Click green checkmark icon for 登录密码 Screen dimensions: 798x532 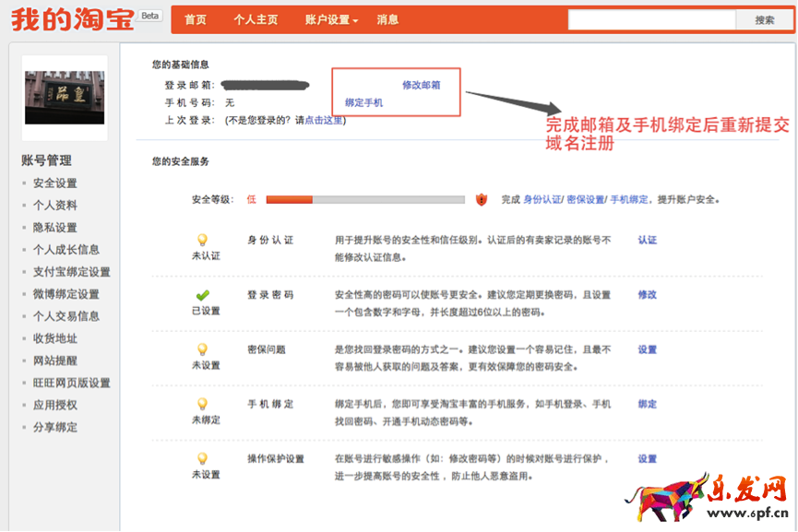(x=203, y=295)
